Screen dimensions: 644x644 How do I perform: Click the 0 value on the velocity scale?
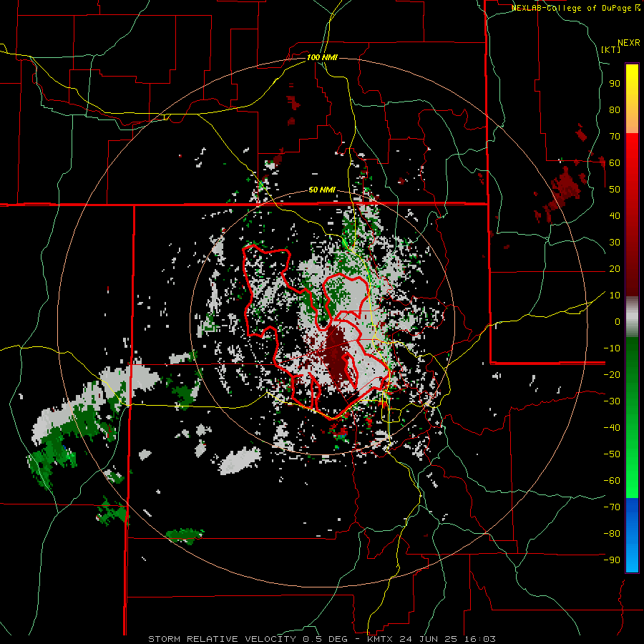point(618,321)
